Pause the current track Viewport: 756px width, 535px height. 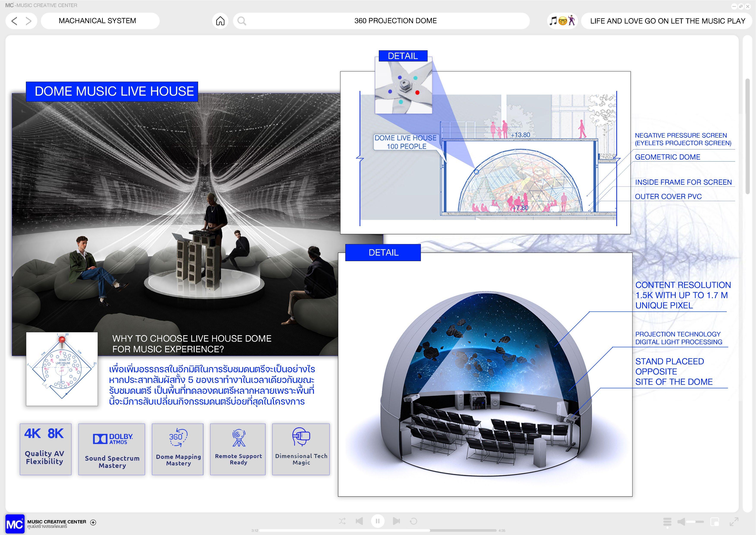pyautogui.click(x=378, y=521)
